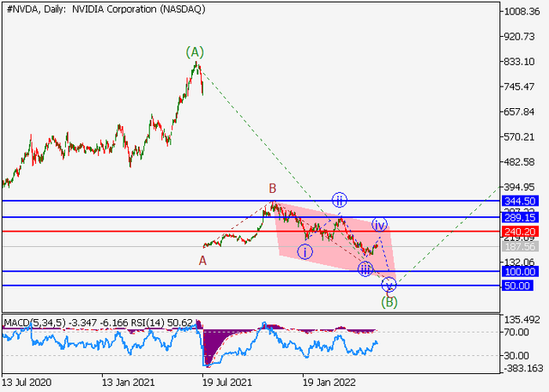Click the 482.58 price axis value
549x392 pixels.
[520, 162]
